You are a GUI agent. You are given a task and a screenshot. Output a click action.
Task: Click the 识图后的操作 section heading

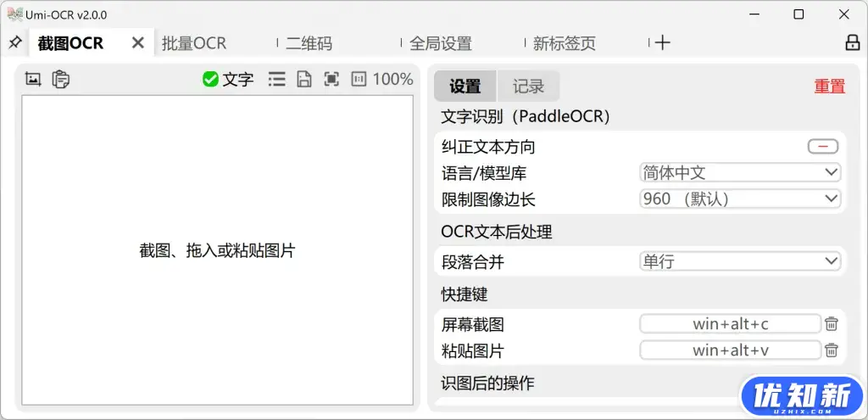coord(487,383)
